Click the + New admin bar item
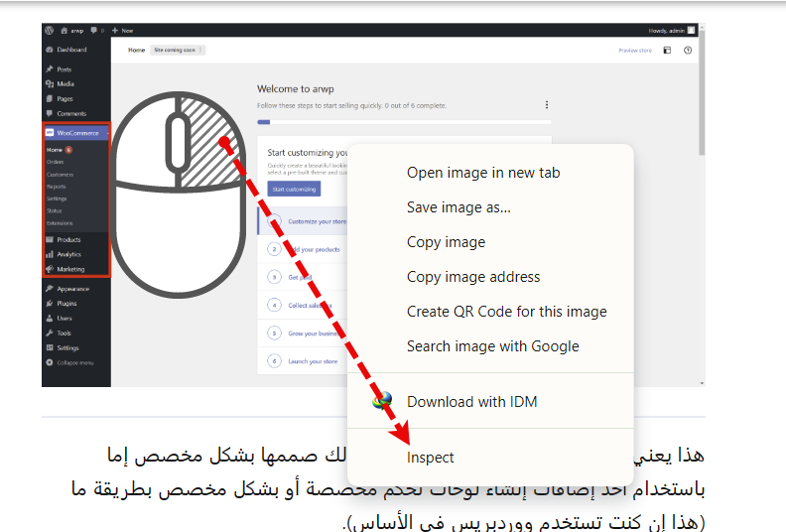 tap(122, 31)
